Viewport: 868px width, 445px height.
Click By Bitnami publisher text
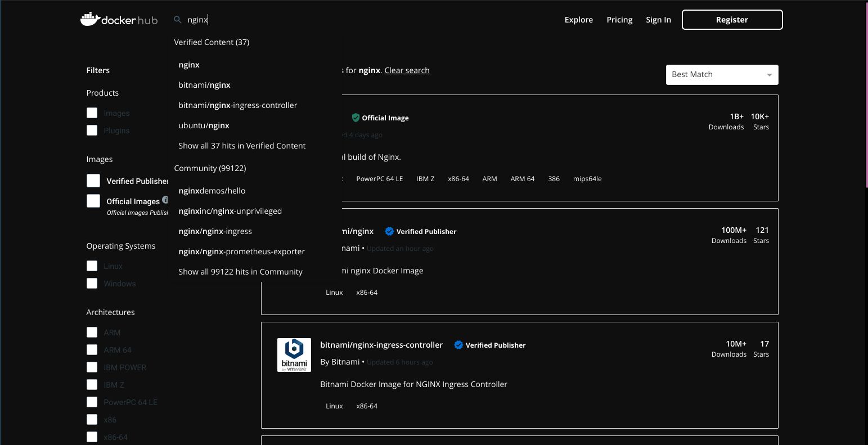coord(340,362)
